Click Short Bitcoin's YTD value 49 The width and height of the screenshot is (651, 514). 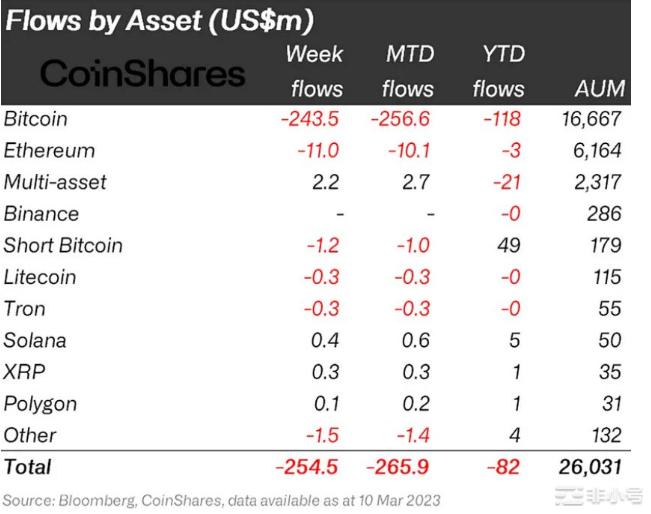pyautogui.click(x=512, y=245)
